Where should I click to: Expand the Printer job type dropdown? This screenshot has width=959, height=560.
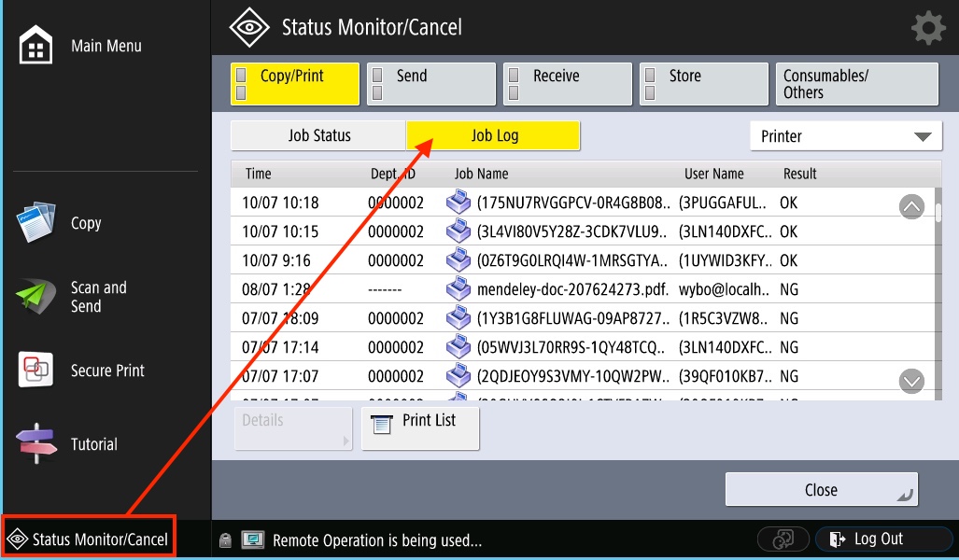pyautogui.click(x=846, y=136)
